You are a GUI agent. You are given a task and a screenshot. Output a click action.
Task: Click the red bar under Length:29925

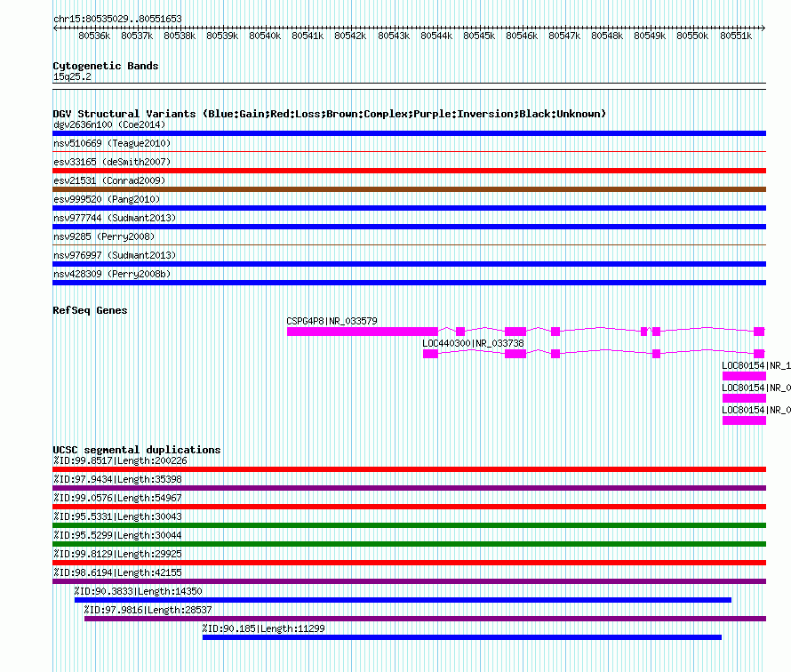[409, 563]
